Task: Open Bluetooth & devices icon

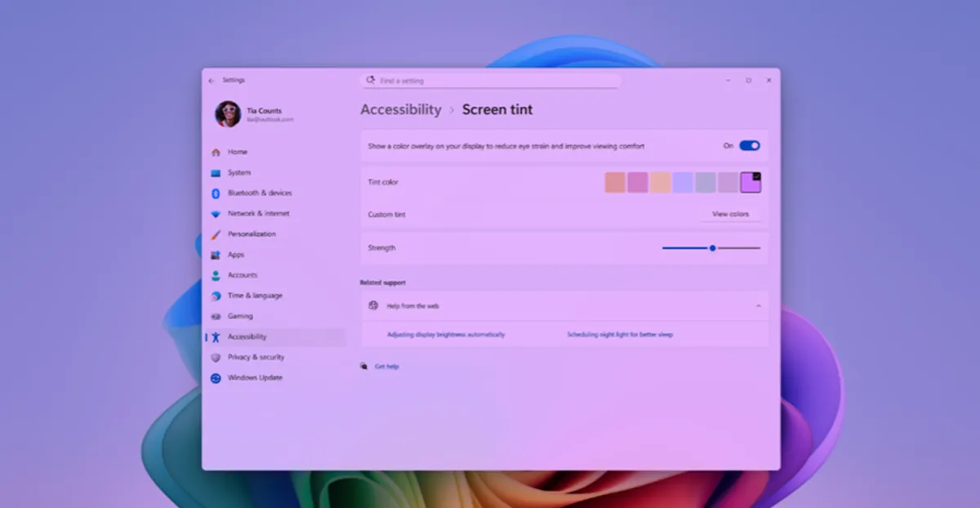Action: click(216, 194)
